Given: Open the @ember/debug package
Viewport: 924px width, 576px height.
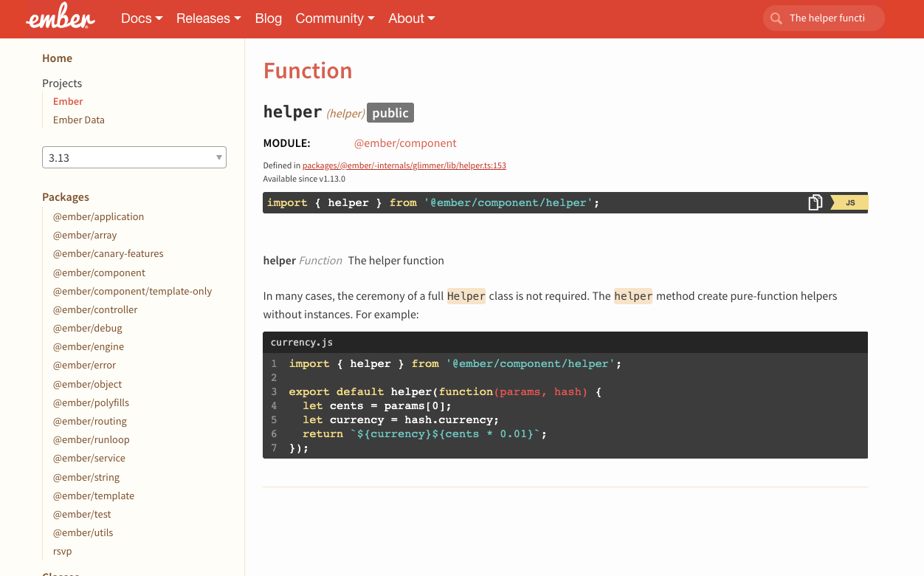Looking at the screenshot, I should (88, 328).
